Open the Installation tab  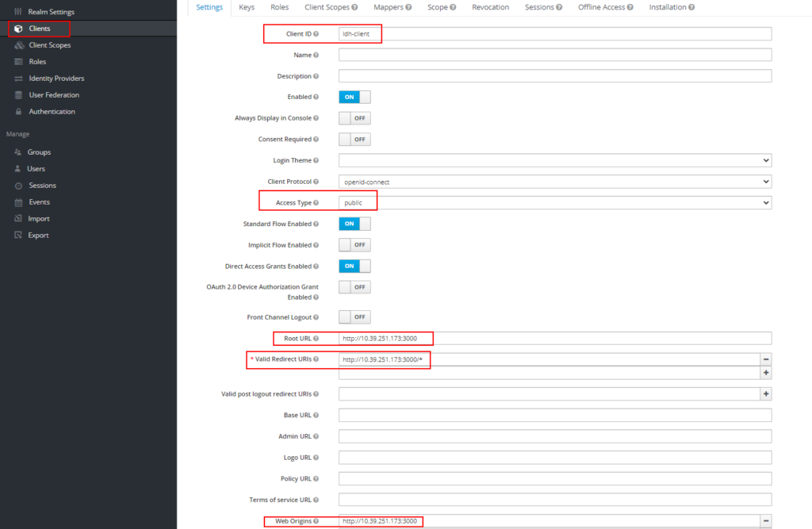667,6
